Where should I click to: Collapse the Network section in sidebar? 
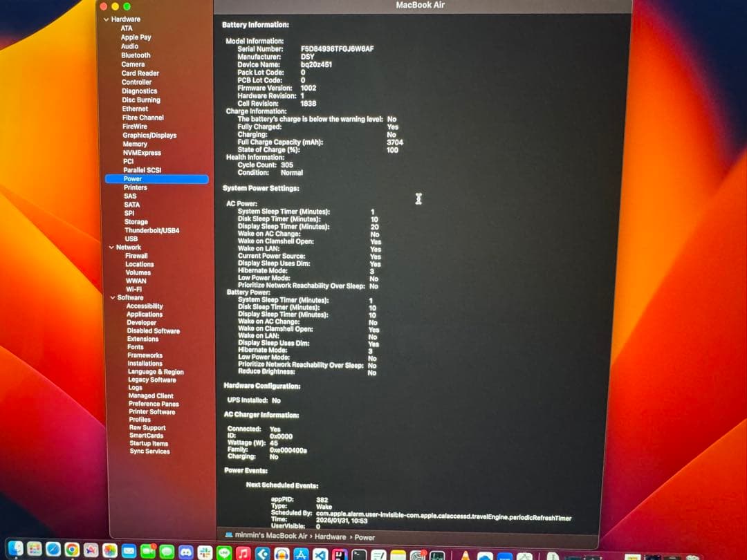pos(111,248)
